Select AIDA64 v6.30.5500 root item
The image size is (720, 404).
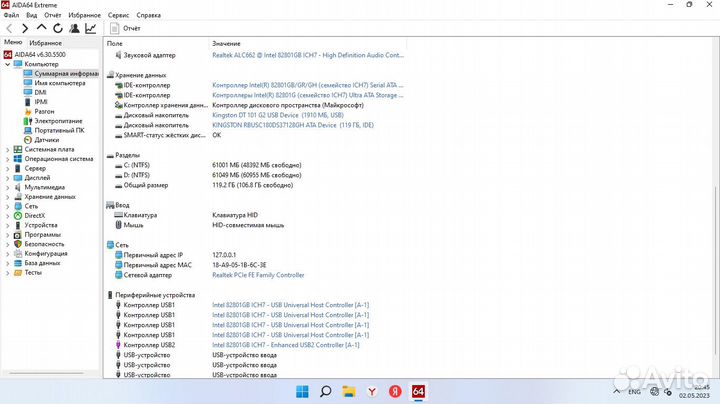pyautogui.click(x=35, y=54)
